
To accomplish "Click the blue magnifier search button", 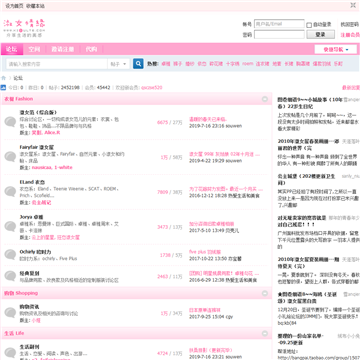I will coord(138,64).
